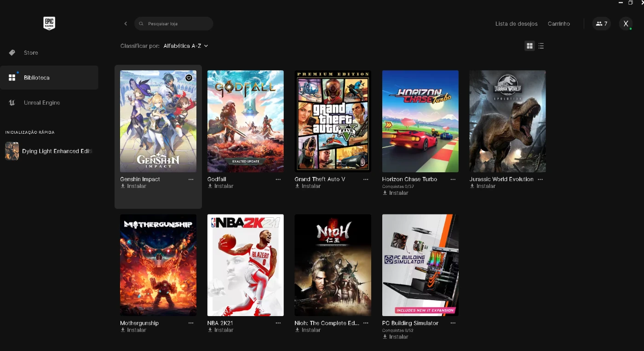Click the Godfall title text
This screenshot has height=351, width=644.
[x=217, y=179]
